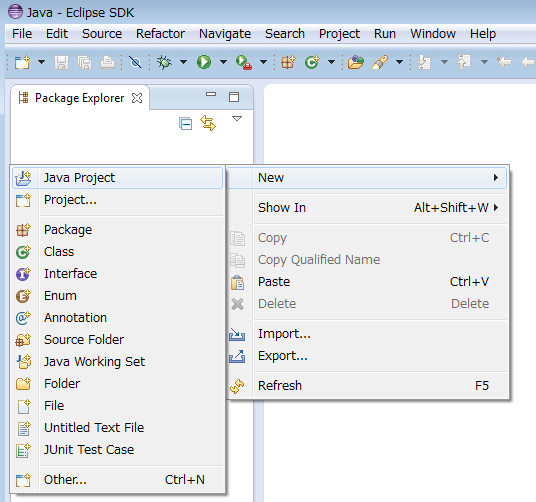This screenshot has width=536, height=502.
Task: Click the Last Edit Location arrow icon
Action: point(504,62)
